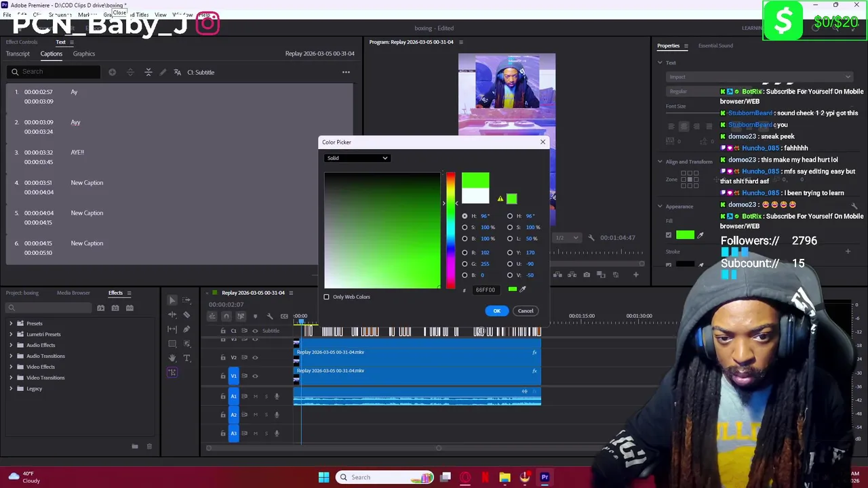Close the Color Picker dialog
Viewport: 868px width, 488px height.
click(542, 142)
